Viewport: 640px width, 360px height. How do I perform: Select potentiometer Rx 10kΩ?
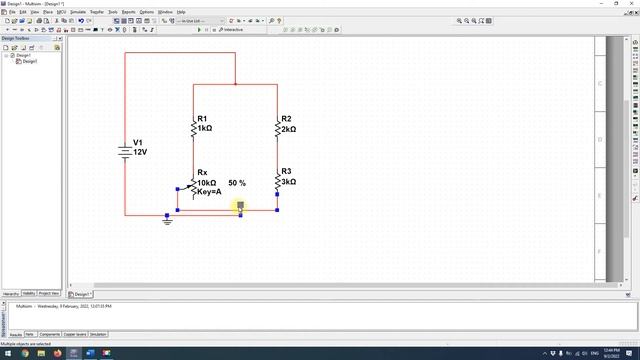pos(193,188)
